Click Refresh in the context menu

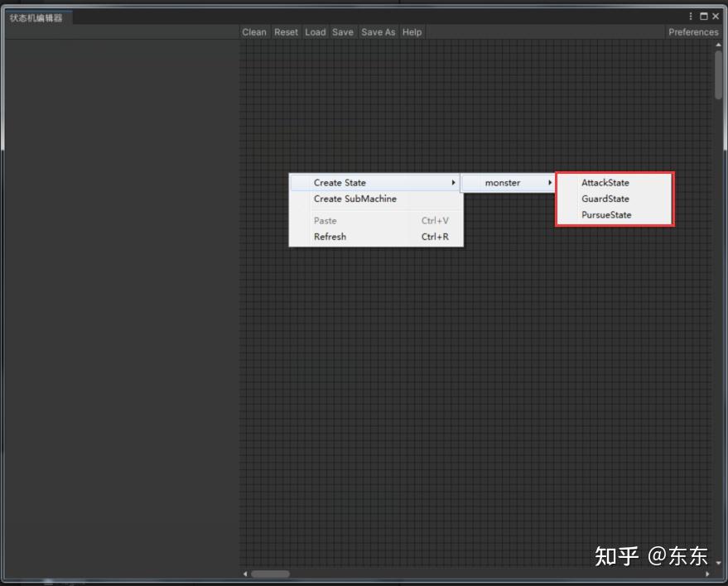[x=330, y=237]
